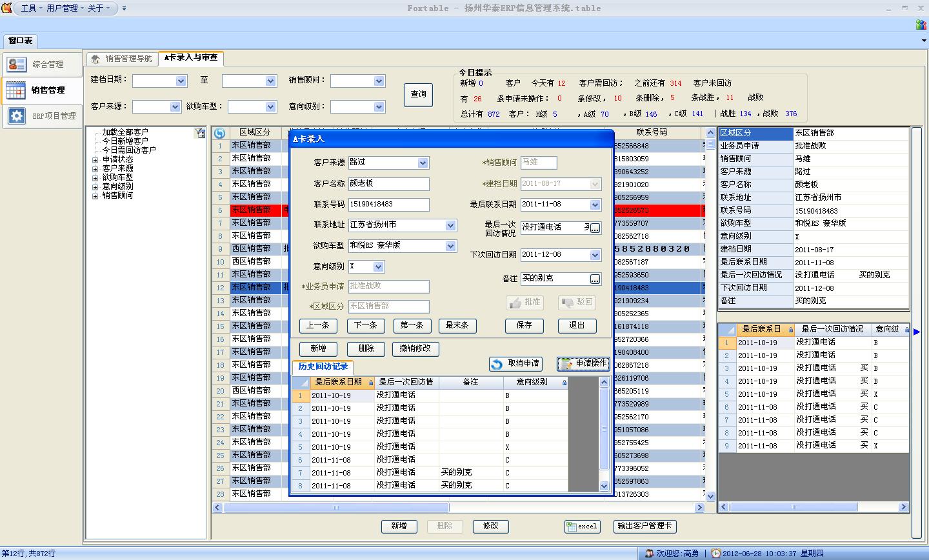Click the 区域区分 column header
This screenshot has width=929, height=560.
pos(255,132)
